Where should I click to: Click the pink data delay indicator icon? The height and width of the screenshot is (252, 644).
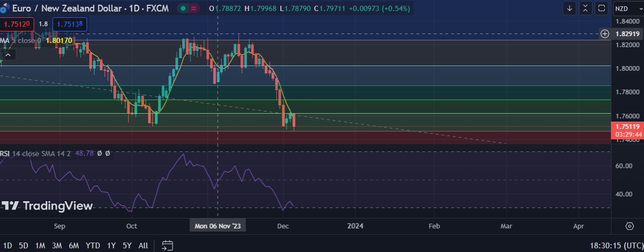(x=194, y=8)
